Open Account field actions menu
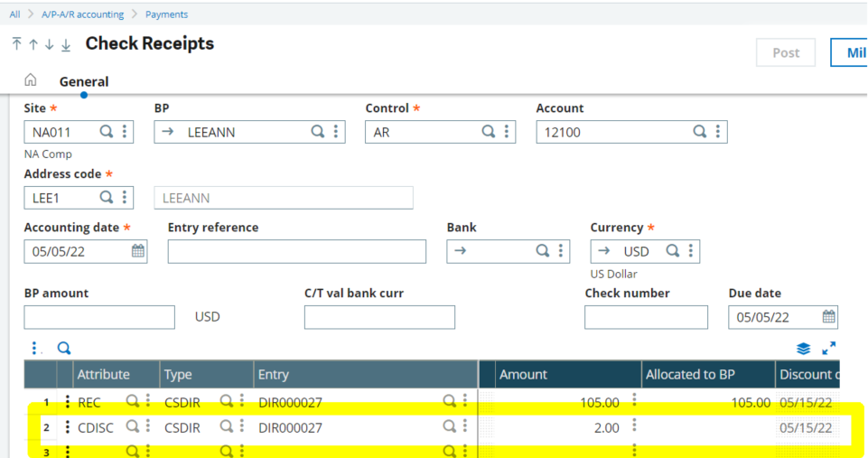This screenshot has height=458, width=868. coord(717,132)
